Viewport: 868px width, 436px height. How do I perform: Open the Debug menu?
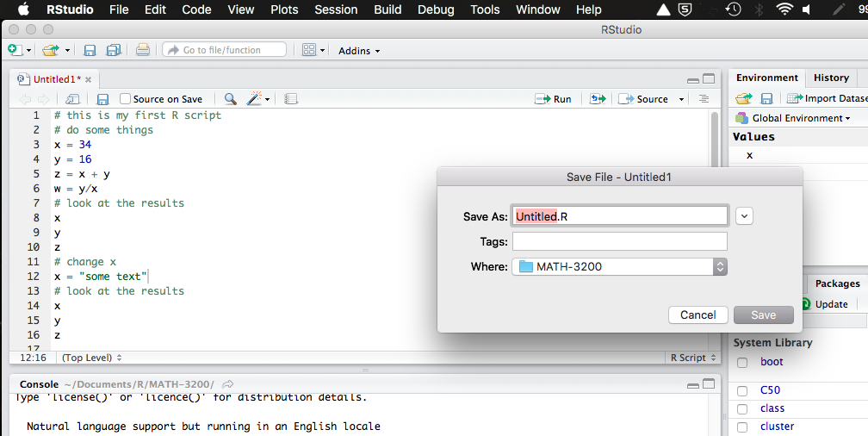436,9
